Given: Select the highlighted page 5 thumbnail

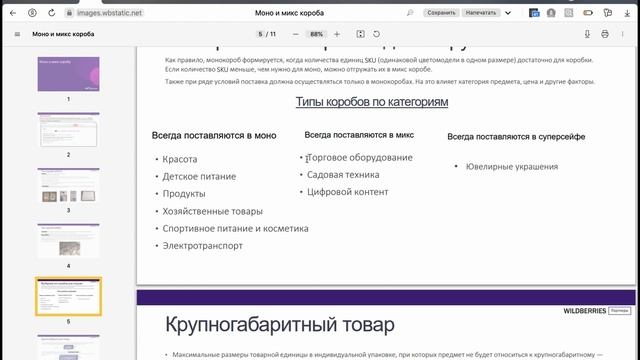Looking at the screenshot, I should pos(69,296).
